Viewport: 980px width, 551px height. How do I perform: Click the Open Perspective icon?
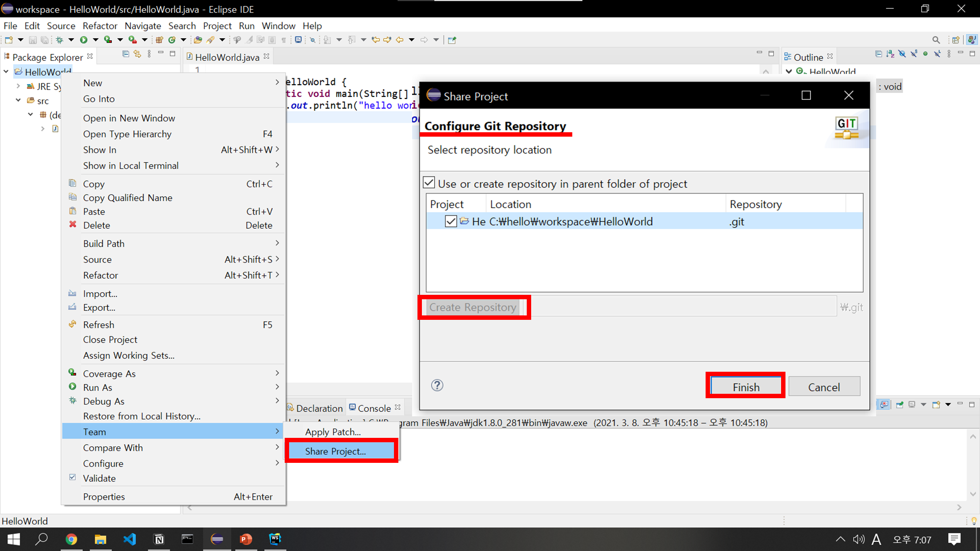955,40
